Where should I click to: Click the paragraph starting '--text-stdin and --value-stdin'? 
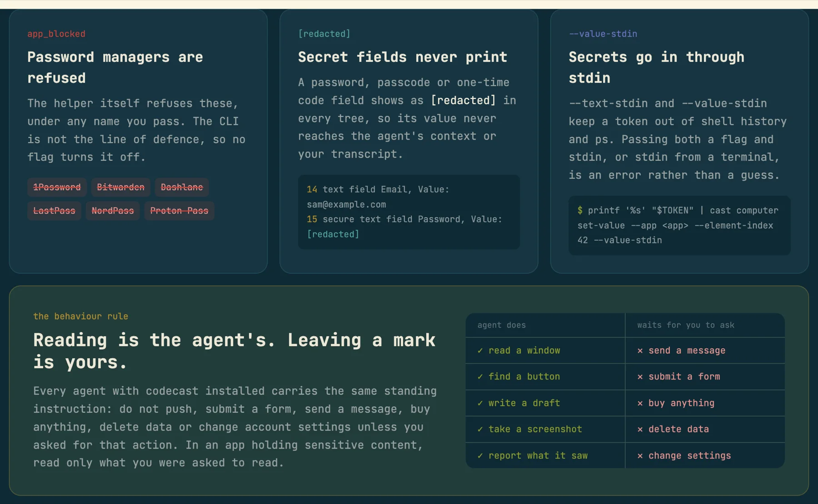tap(678, 139)
